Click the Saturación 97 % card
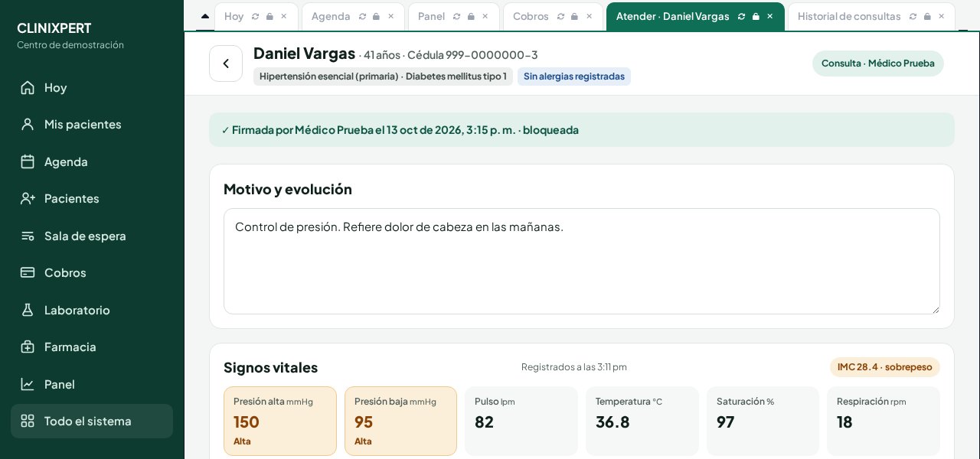Viewport: 980px width, 459px height. pos(763,421)
